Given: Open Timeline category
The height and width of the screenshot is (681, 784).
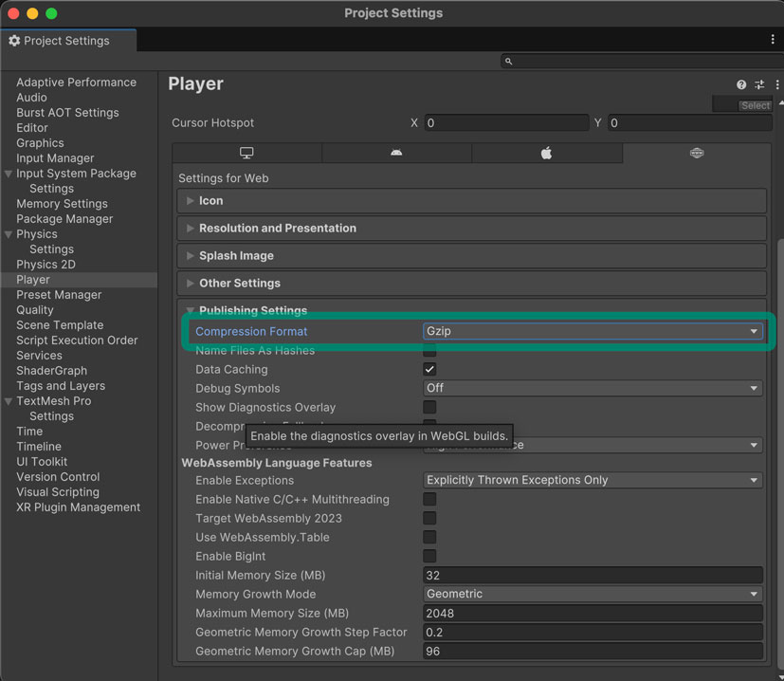Looking at the screenshot, I should 39,447.
